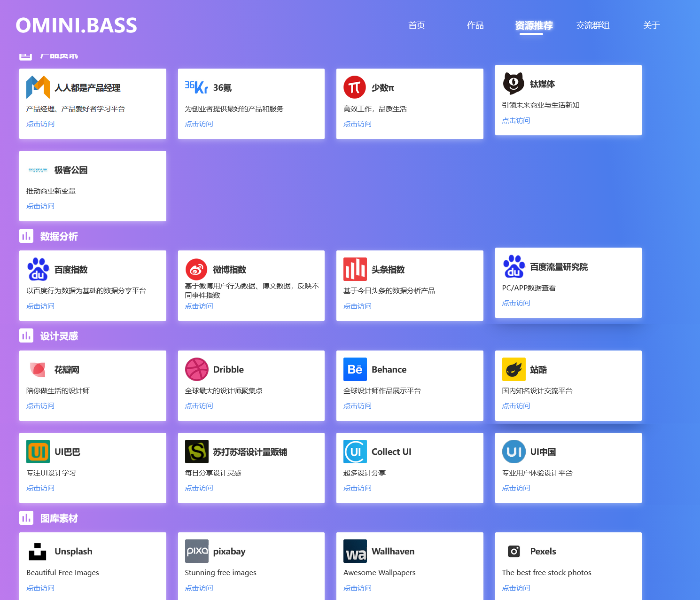Click the text 全球最大的设计师聚集点
700x600 pixels.
[x=224, y=391]
